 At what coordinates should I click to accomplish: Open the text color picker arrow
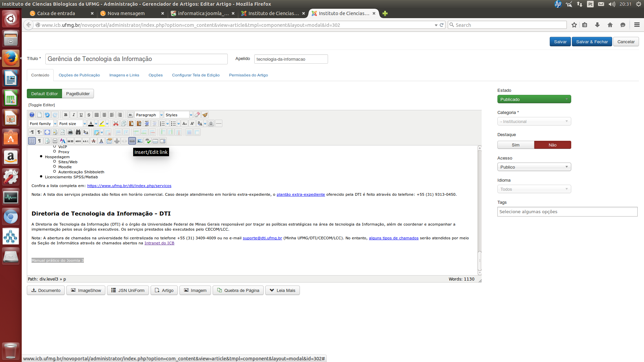[96, 124]
